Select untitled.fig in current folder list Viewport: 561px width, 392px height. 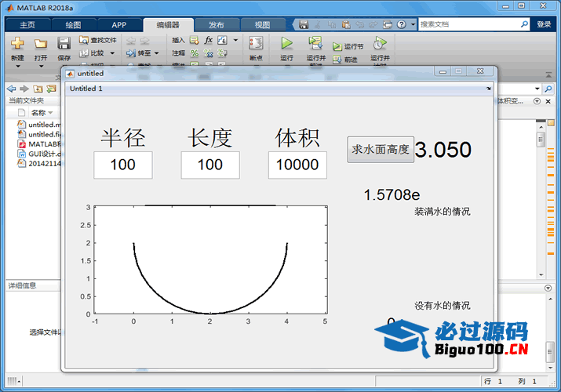click(x=38, y=134)
